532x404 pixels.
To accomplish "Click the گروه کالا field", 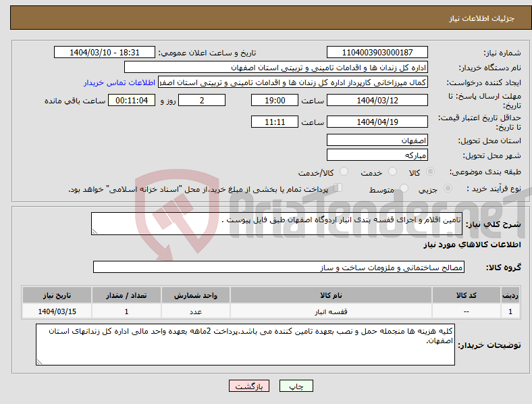I will coord(279,267).
